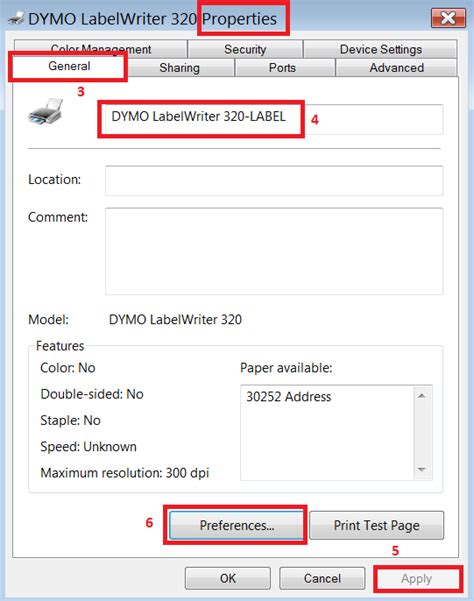Click the Staple: No feature text
The height and width of the screenshot is (601, 474).
(70, 420)
